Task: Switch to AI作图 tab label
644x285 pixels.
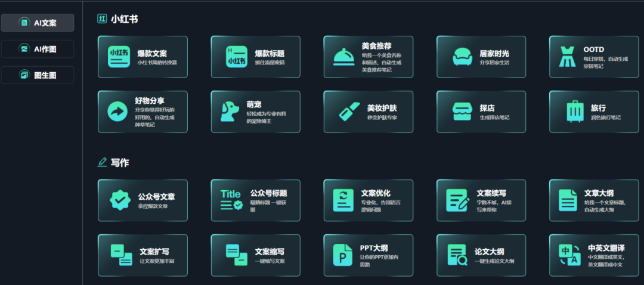Action: (x=45, y=49)
